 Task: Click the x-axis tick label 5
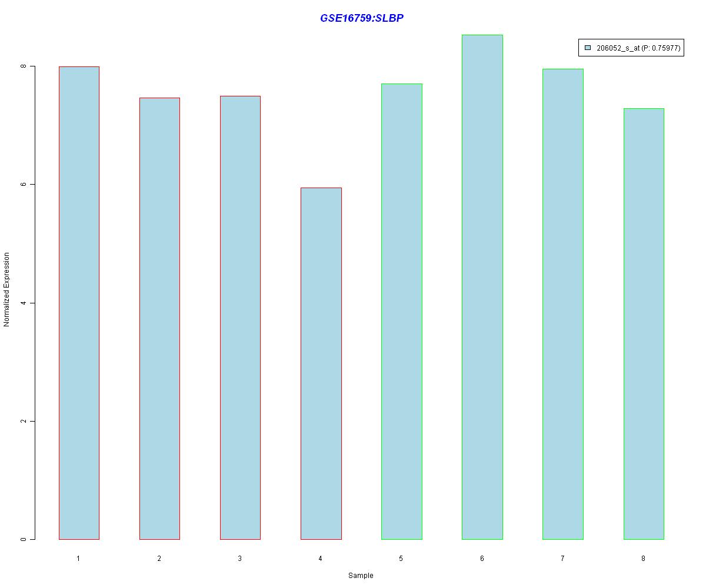coord(401,558)
